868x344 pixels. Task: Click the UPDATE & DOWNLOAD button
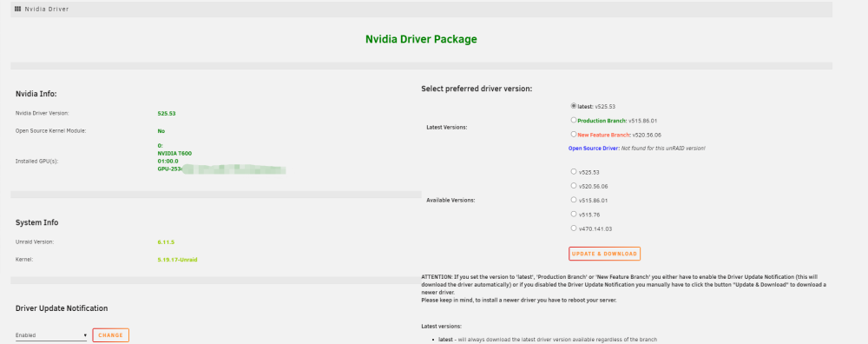(604, 254)
